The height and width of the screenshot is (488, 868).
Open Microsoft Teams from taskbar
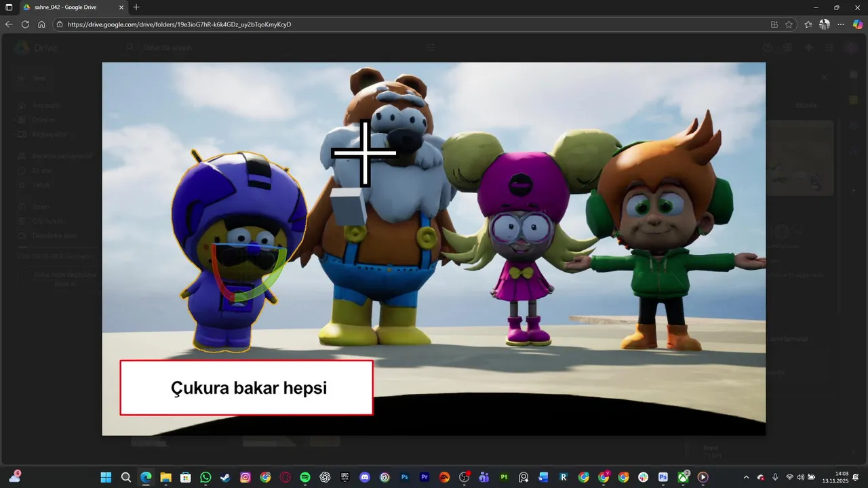[x=484, y=477]
